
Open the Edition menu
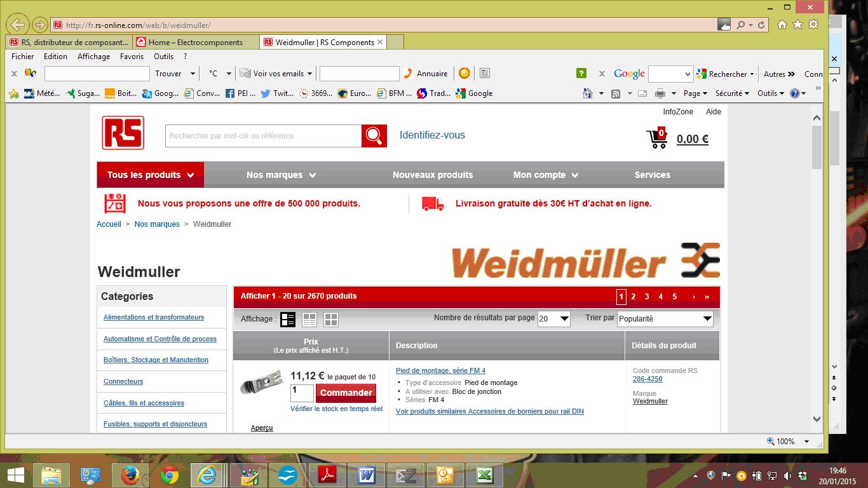pyautogui.click(x=55, y=57)
